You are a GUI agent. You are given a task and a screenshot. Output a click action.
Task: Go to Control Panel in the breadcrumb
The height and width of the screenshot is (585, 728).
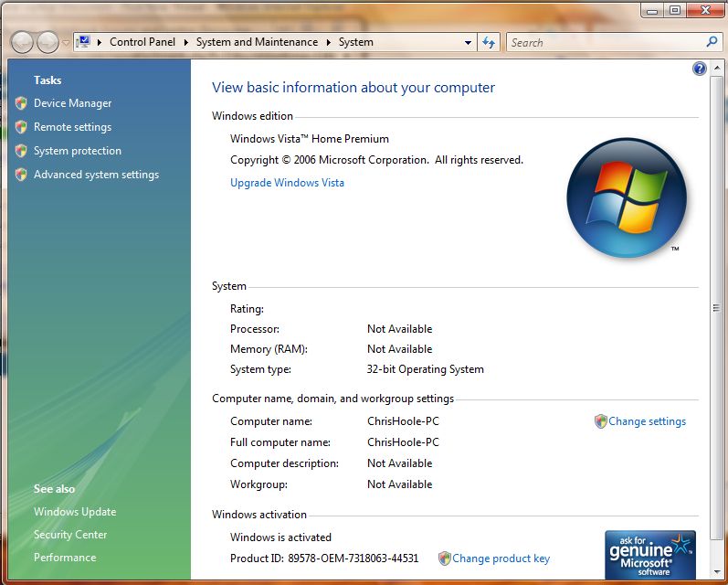(x=142, y=42)
